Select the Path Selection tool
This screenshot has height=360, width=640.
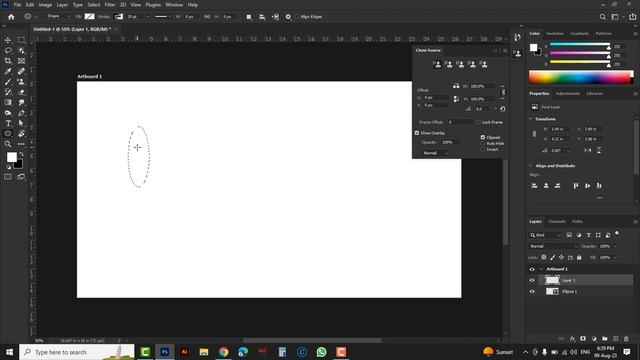tap(21, 123)
